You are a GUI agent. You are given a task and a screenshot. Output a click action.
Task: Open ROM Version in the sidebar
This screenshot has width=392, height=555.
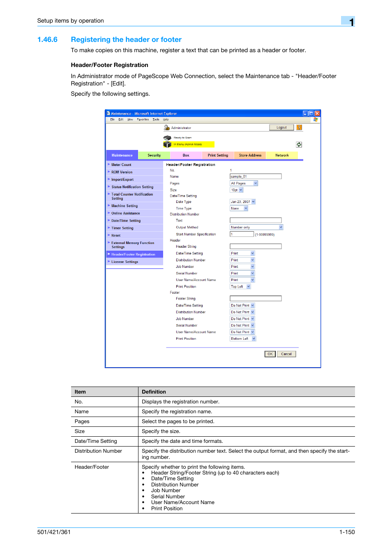(x=135, y=172)
